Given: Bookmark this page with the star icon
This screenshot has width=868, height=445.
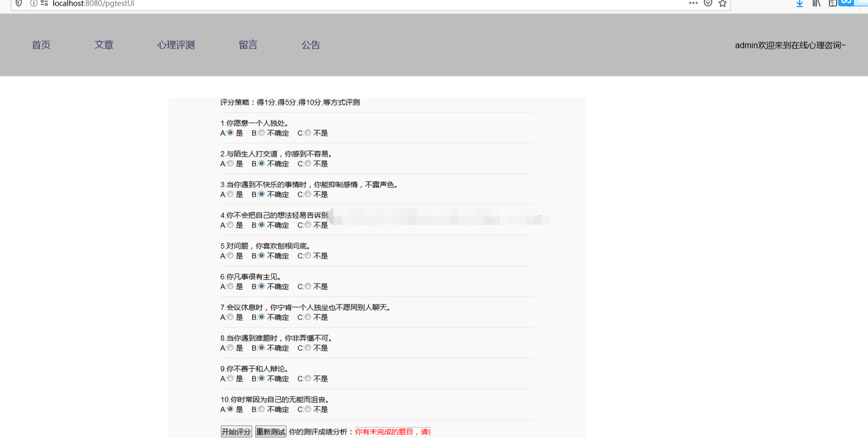Looking at the screenshot, I should tap(723, 3).
